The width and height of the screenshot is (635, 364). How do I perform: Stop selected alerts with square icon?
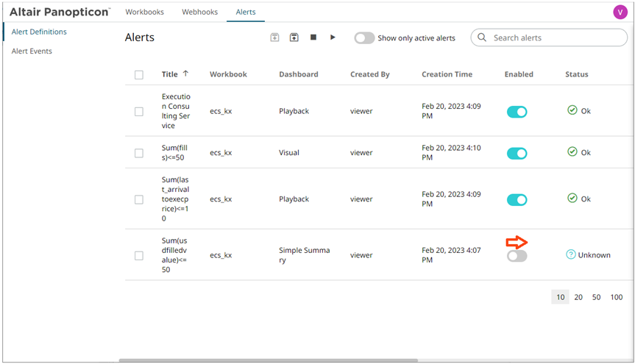click(313, 38)
